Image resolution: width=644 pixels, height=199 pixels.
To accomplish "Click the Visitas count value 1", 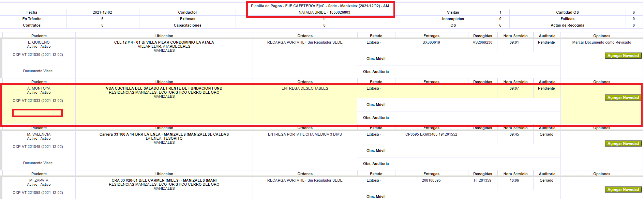I will (500, 12).
